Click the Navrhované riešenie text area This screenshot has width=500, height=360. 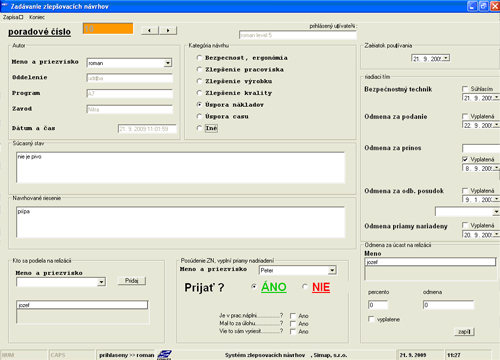[180, 222]
